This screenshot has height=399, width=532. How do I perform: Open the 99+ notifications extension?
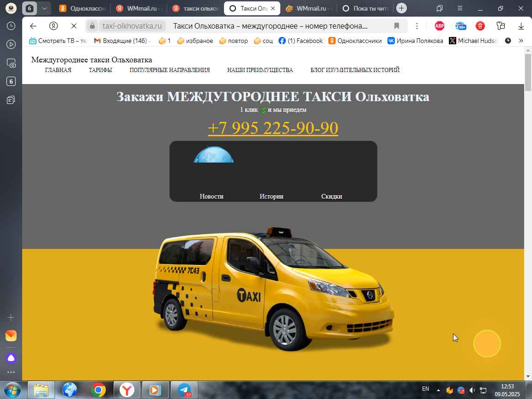click(460, 26)
